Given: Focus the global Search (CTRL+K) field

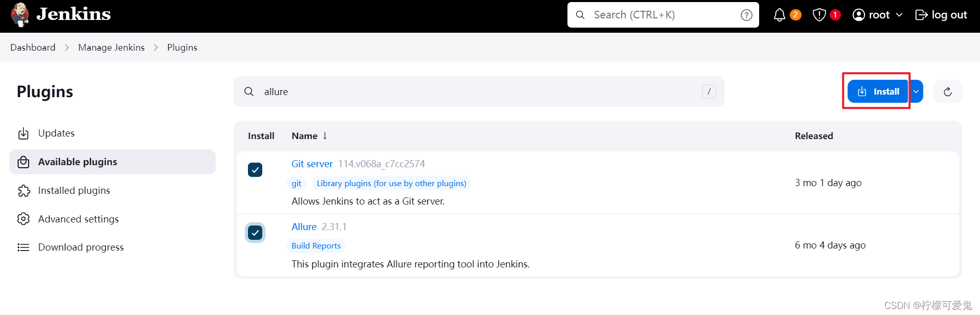Looking at the screenshot, I should [x=663, y=15].
